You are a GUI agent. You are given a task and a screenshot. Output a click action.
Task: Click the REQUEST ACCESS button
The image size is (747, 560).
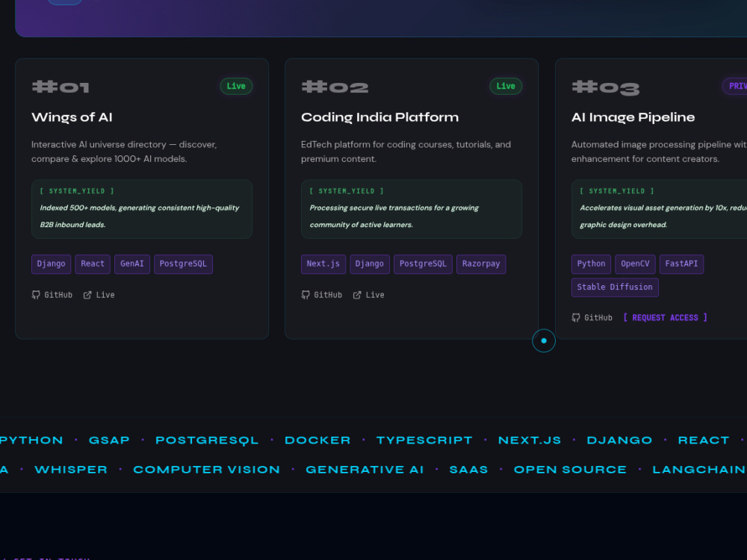(665, 317)
